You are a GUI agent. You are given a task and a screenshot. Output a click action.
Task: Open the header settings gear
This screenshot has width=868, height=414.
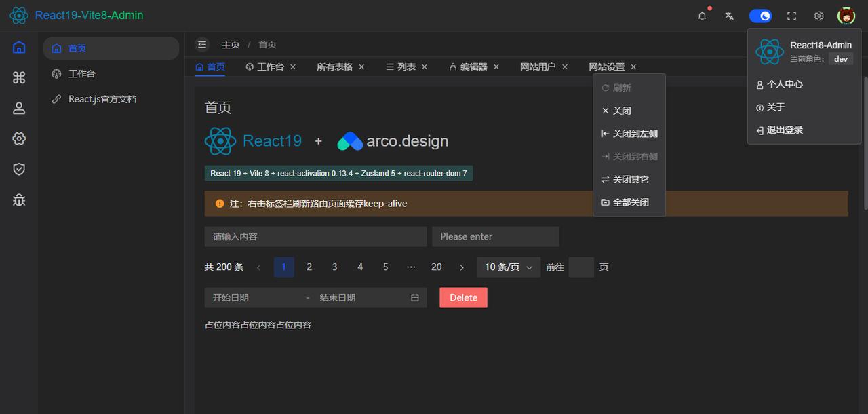coord(819,16)
